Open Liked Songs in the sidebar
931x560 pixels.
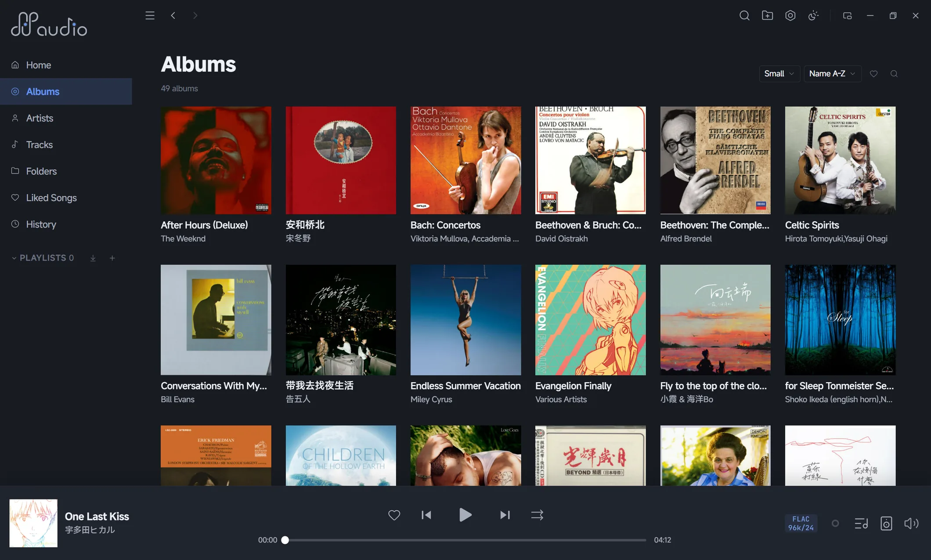[x=66, y=198]
